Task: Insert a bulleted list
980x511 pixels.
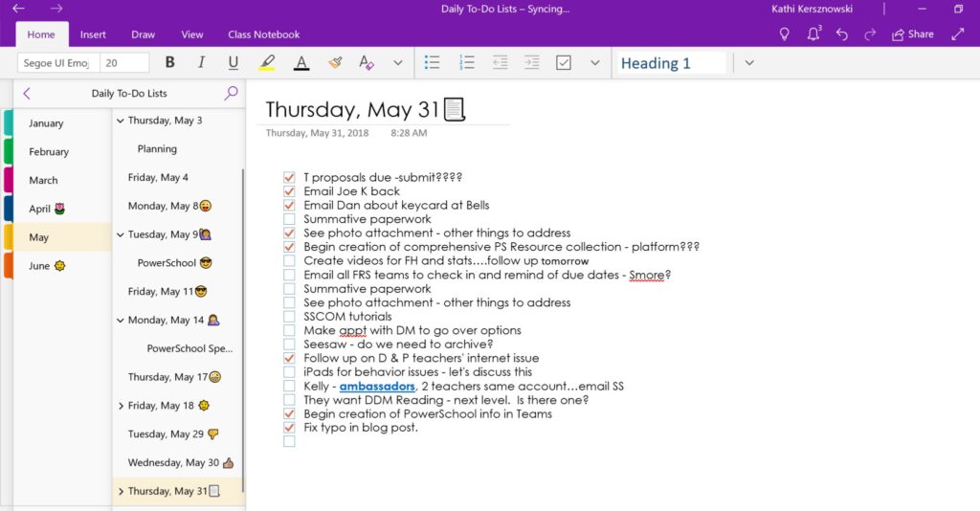Action: coord(432,62)
